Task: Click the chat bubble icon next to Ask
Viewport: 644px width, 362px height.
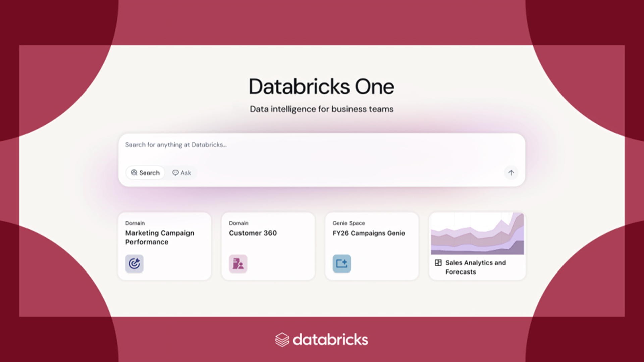Action: pyautogui.click(x=176, y=173)
